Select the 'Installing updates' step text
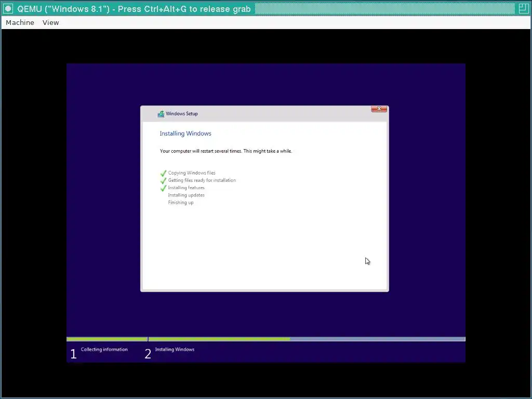The image size is (532, 399). click(x=187, y=195)
